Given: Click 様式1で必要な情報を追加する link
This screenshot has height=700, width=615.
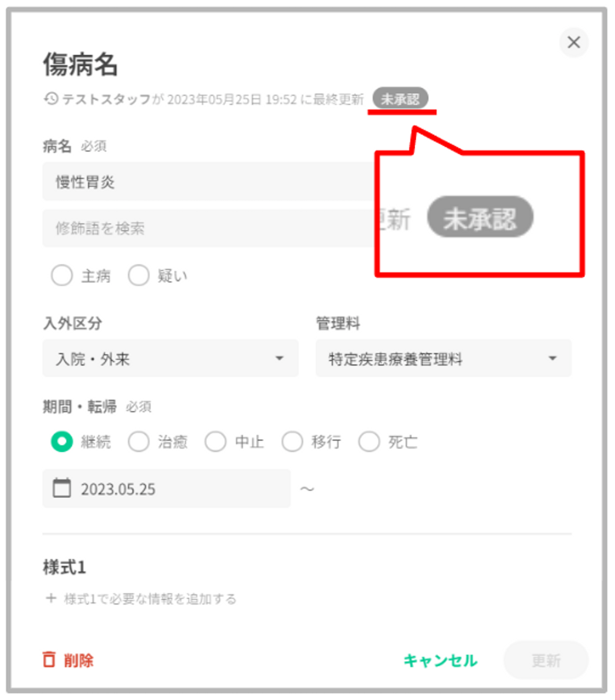Looking at the screenshot, I should click(150, 599).
